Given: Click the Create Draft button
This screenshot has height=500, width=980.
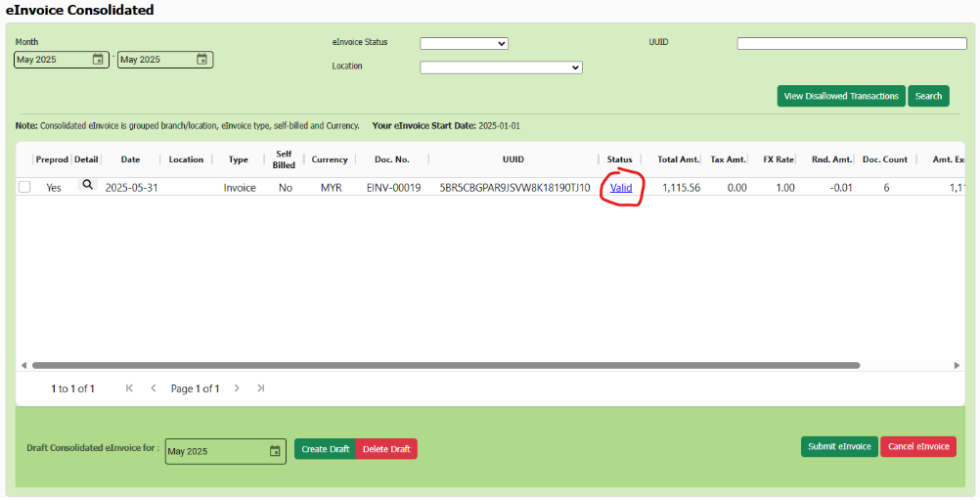Looking at the screenshot, I should (325, 449).
